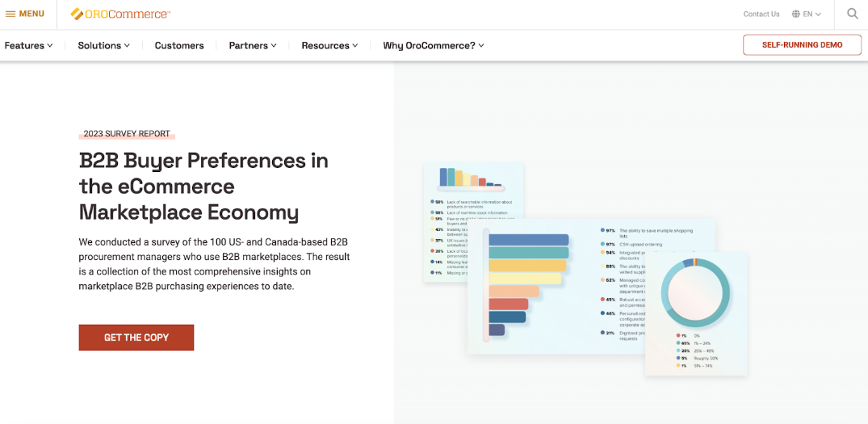Click the survey description paragraph
The image size is (868, 424).
point(214,265)
